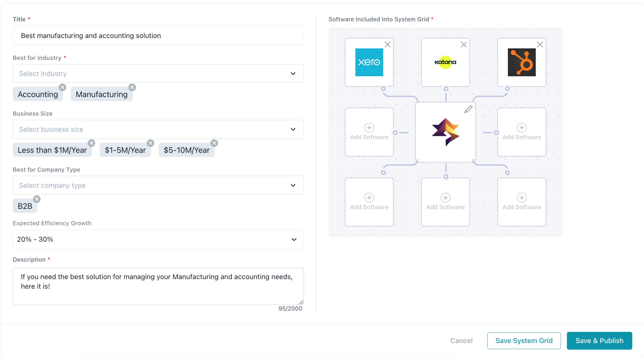Remove Xero from the system grid

(387, 45)
